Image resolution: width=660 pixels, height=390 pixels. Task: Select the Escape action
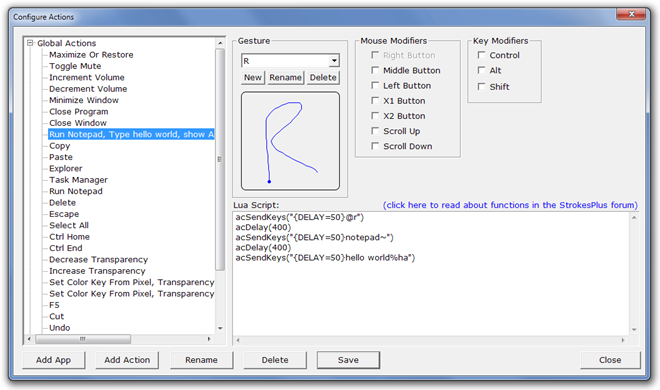(64, 214)
